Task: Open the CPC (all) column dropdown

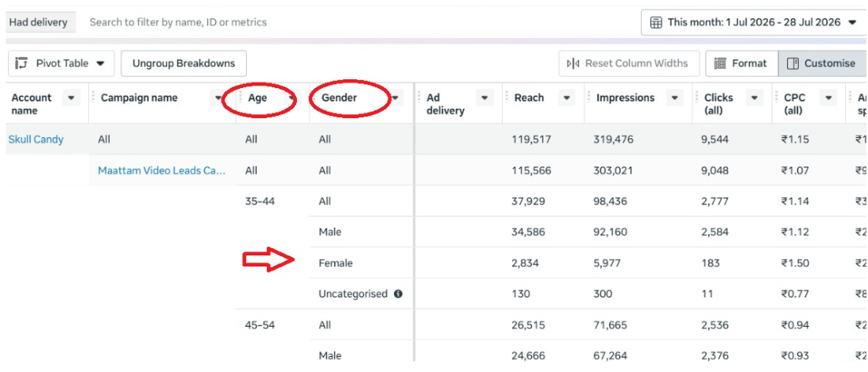Action: [x=828, y=98]
